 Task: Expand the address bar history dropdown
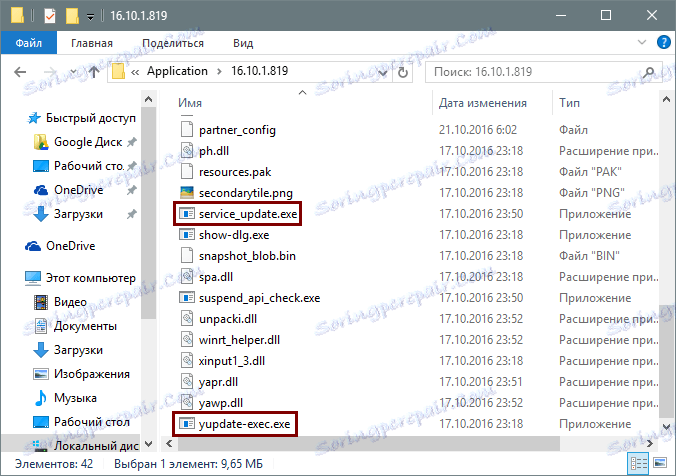tap(382, 72)
